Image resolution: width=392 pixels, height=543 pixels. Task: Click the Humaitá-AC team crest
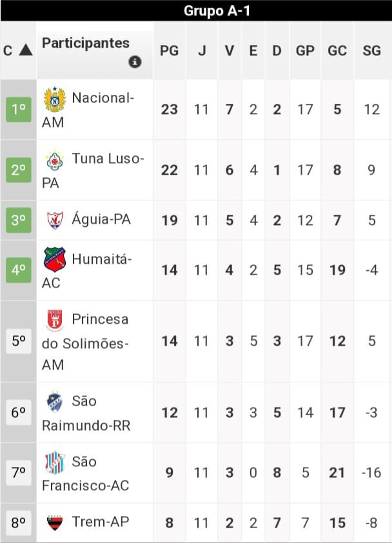[x=54, y=259]
